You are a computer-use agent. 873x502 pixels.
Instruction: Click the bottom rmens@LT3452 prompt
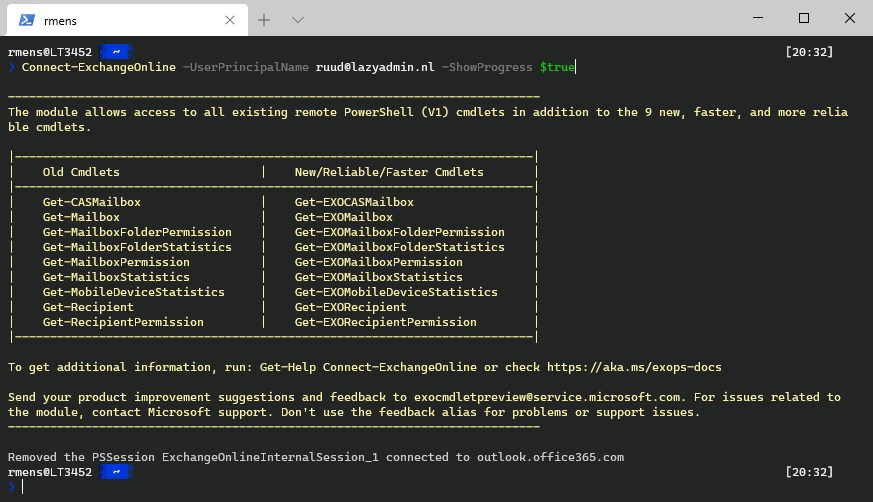tap(50, 473)
